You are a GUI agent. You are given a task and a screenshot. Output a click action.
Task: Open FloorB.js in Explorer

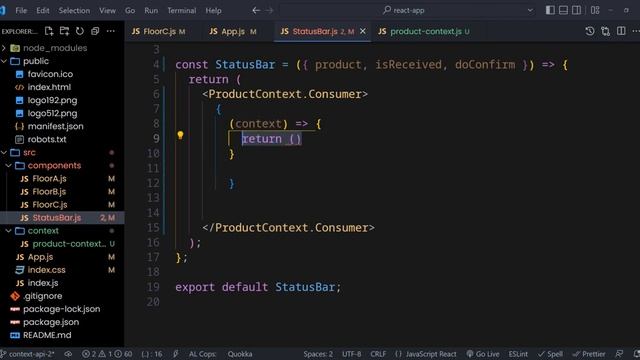pyautogui.click(x=49, y=191)
